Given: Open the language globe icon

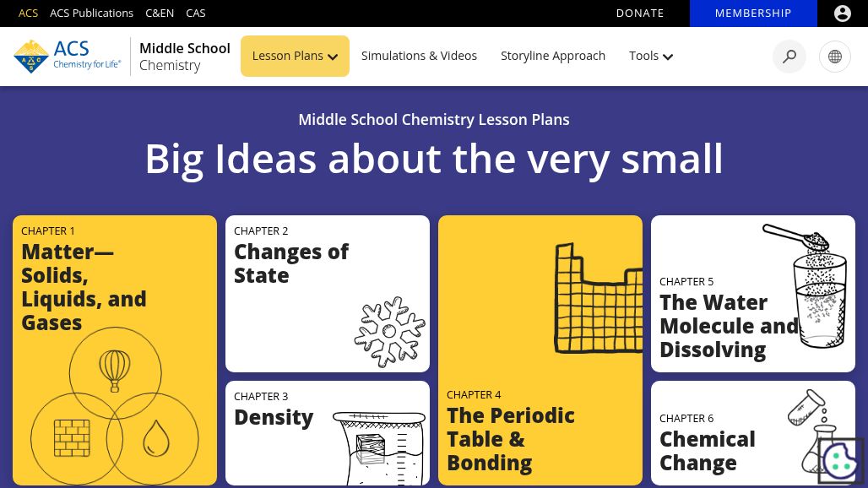Looking at the screenshot, I should pos(835,57).
